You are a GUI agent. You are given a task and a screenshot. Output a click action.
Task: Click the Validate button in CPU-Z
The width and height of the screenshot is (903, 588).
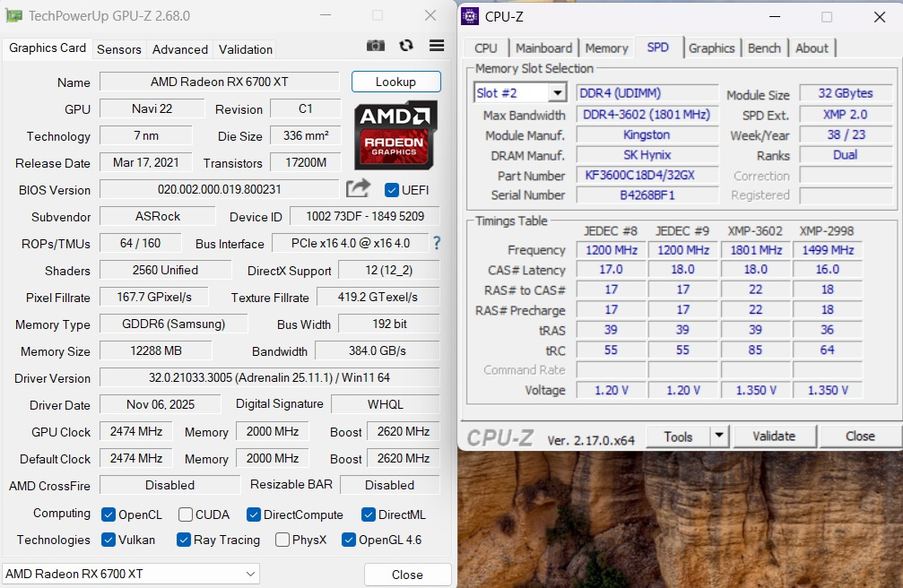pyautogui.click(x=774, y=436)
